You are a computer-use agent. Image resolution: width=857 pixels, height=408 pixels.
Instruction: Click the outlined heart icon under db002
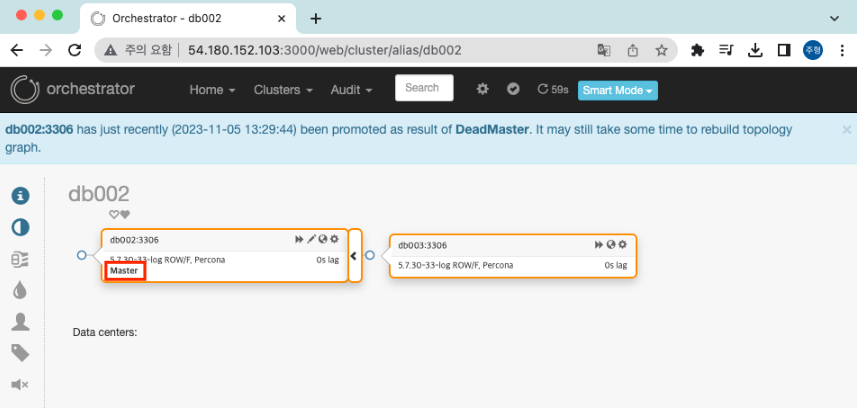tap(114, 214)
